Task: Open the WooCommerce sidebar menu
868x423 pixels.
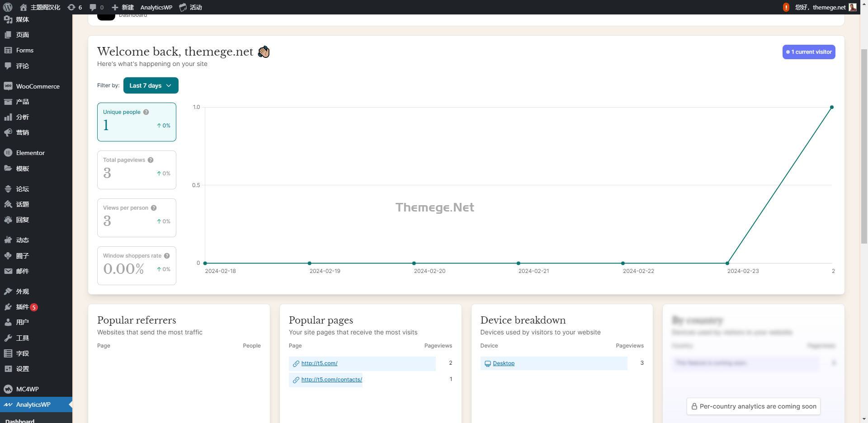Action: 36,86
